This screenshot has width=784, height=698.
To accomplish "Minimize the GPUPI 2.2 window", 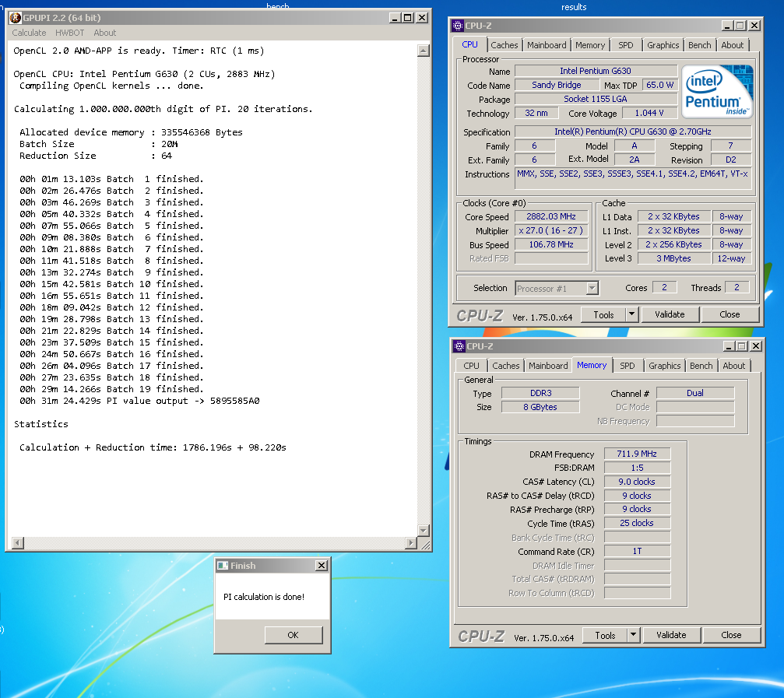I will tap(395, 18).
